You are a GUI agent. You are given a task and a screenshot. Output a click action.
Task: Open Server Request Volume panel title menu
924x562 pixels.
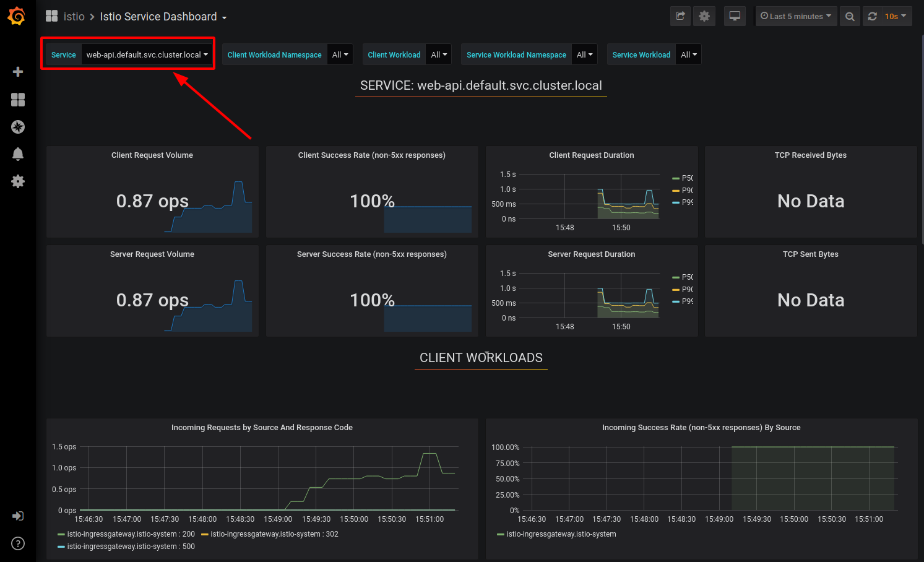coord(152,254)
